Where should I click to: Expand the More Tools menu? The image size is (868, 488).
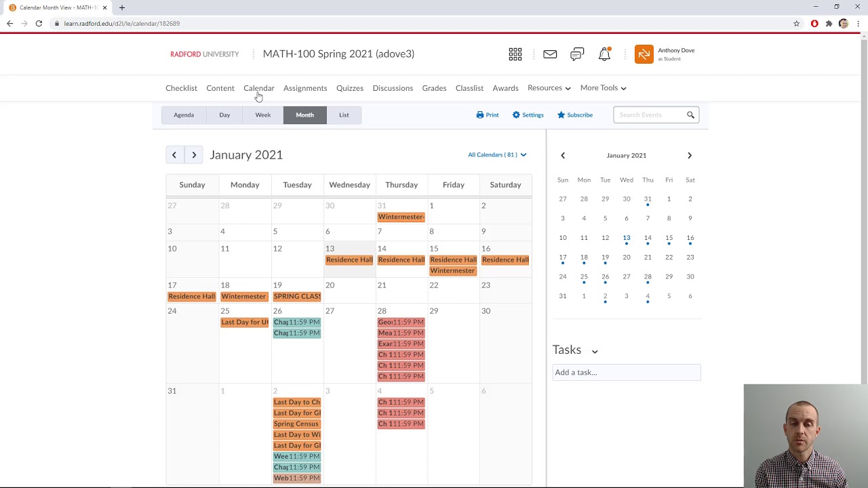(603, 87)
